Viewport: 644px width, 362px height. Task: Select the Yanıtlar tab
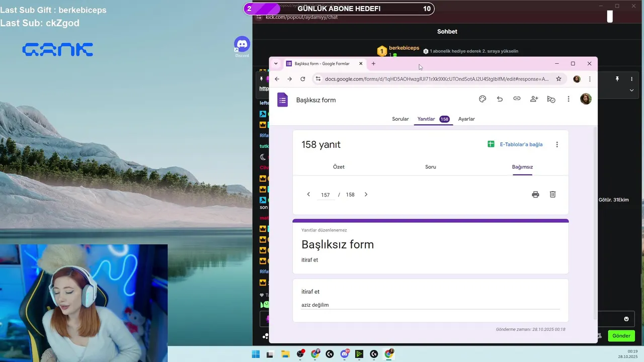click(x=433, y=119)
